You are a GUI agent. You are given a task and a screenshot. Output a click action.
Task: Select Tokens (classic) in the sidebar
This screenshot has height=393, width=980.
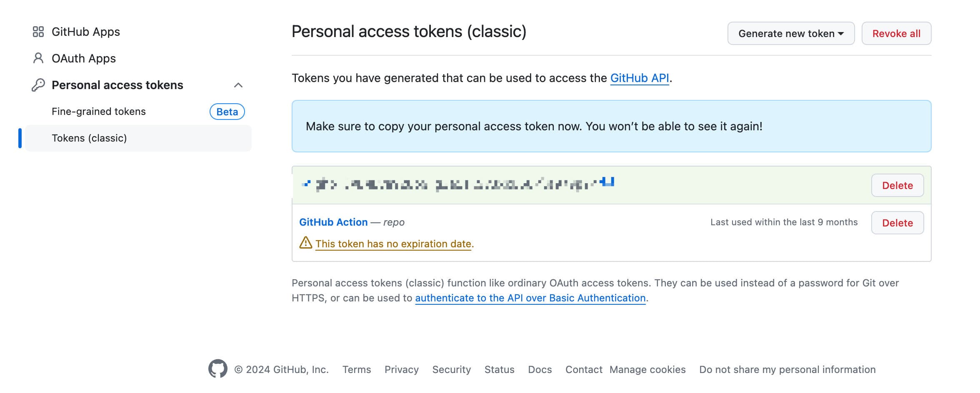click(x=89, y=138)
